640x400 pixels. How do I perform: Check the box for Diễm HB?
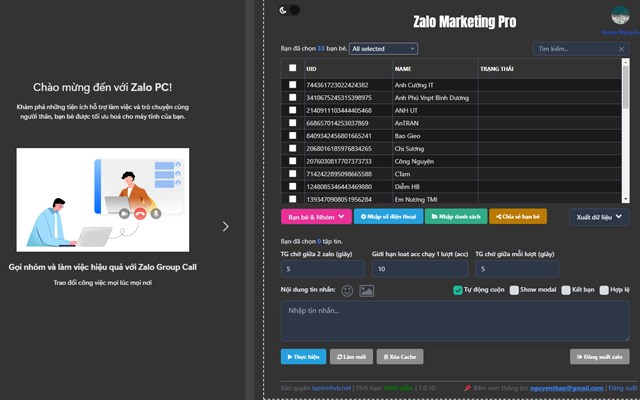(x=293, y=186)
